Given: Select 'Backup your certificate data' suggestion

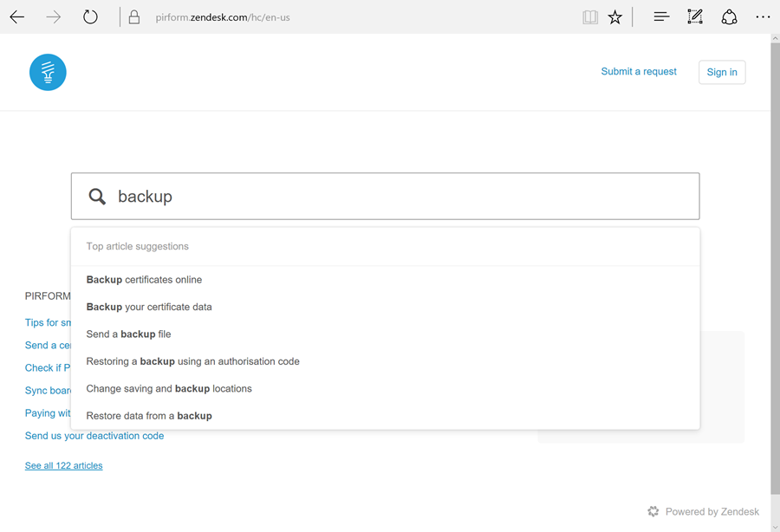Looking at the screenshot, I should click(149, 307).
